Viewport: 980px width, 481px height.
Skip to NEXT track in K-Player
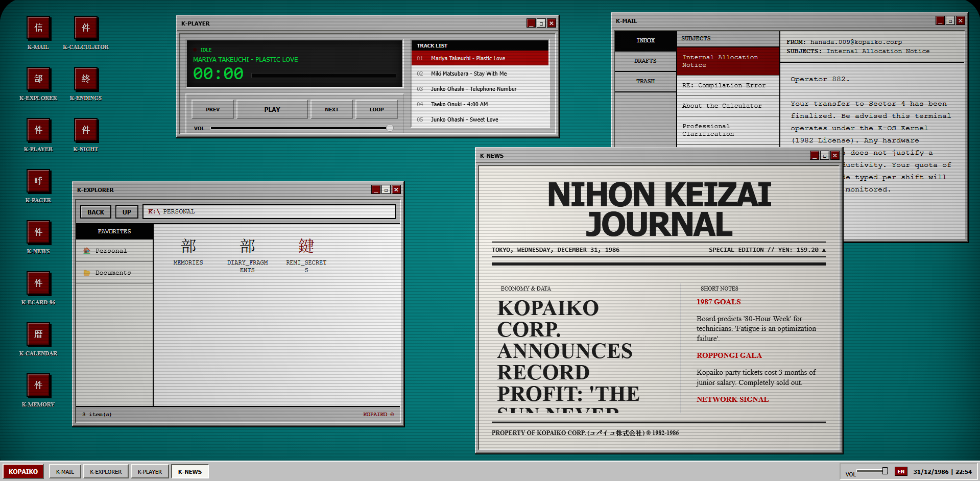tap(331, 109)
